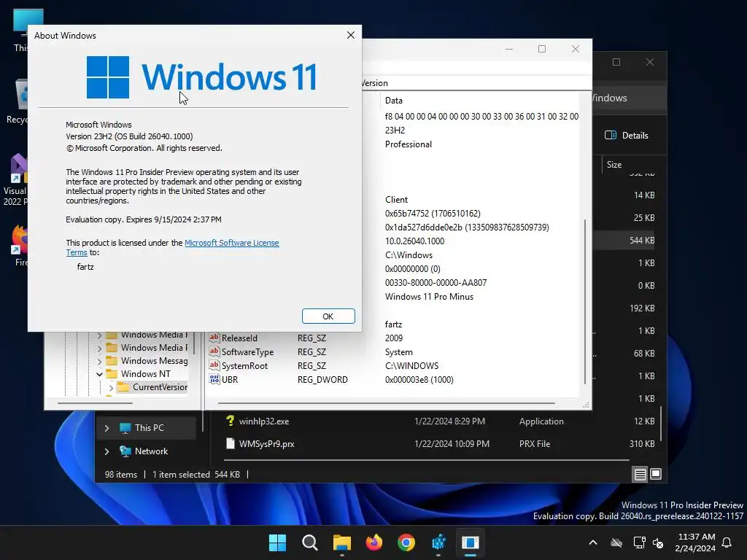Expand This PC in Explorer navigation pane
Image resolution: width=747 pixels, height=560 pixels.
pyautogui.click(x=107, y=428)
